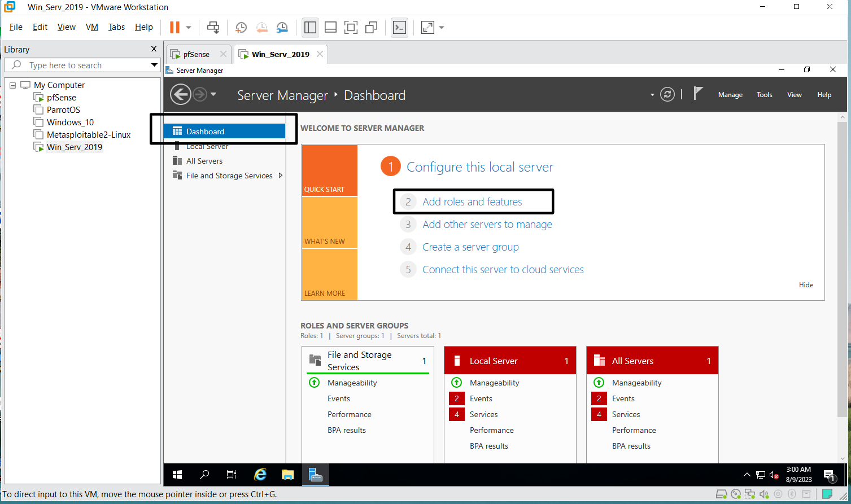851x504 pixels.
Task: Revert the VM to its previous snapshot
Action: 261,27
